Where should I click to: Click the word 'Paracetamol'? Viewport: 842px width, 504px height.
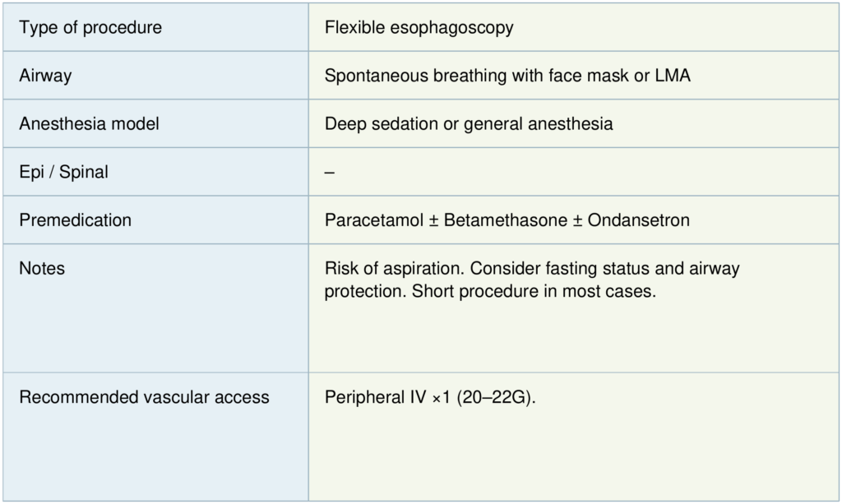(x=374, y=220)
